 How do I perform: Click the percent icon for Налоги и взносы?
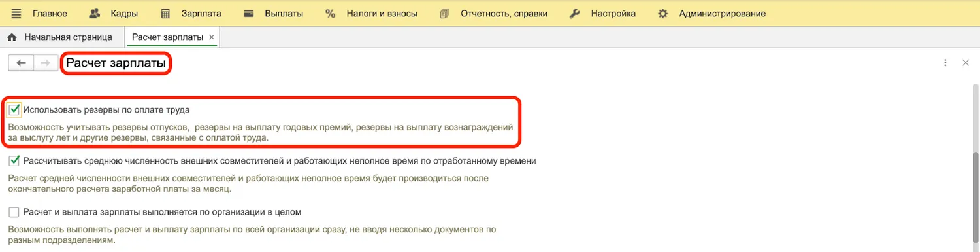tap(330, 13)
